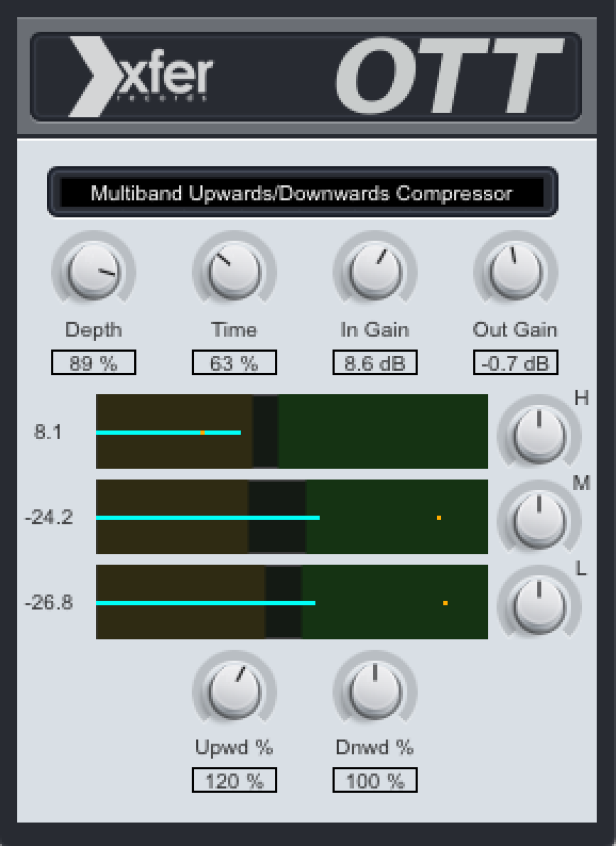
Task: Click the L band gain knob
Action: pyautogui.click(x=539, y=605)
